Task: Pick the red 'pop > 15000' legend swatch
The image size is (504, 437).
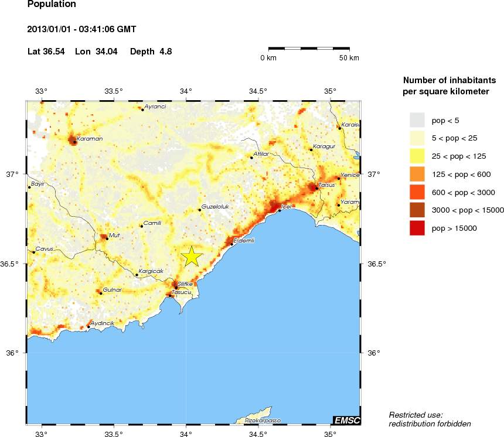Action: pyautogui.click(x=417, y=228)
